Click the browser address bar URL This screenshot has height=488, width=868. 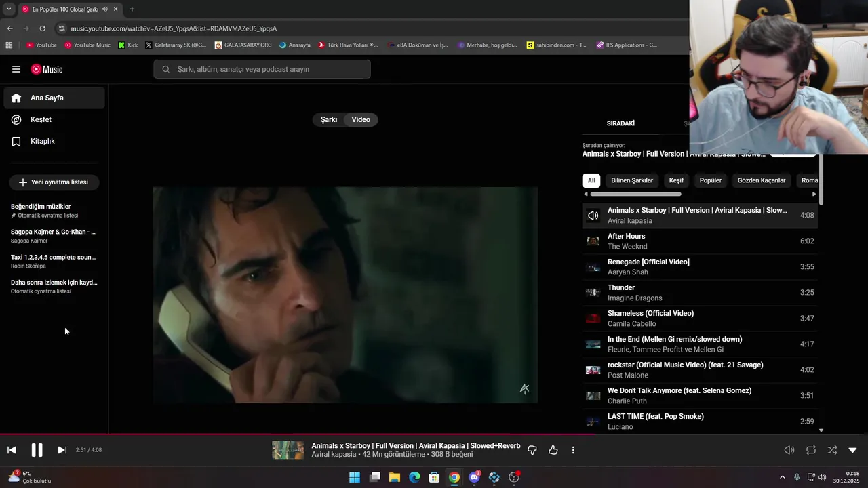(174, 28)
